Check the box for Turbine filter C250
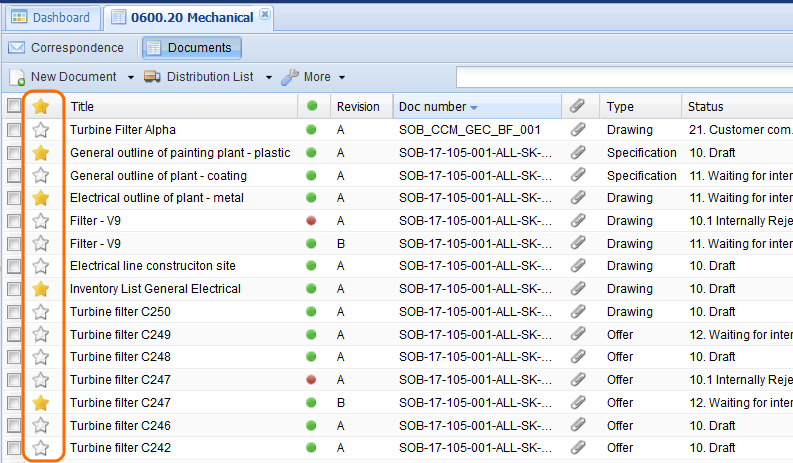This screenshot has height=463, width=793. (x=14, y=312)
